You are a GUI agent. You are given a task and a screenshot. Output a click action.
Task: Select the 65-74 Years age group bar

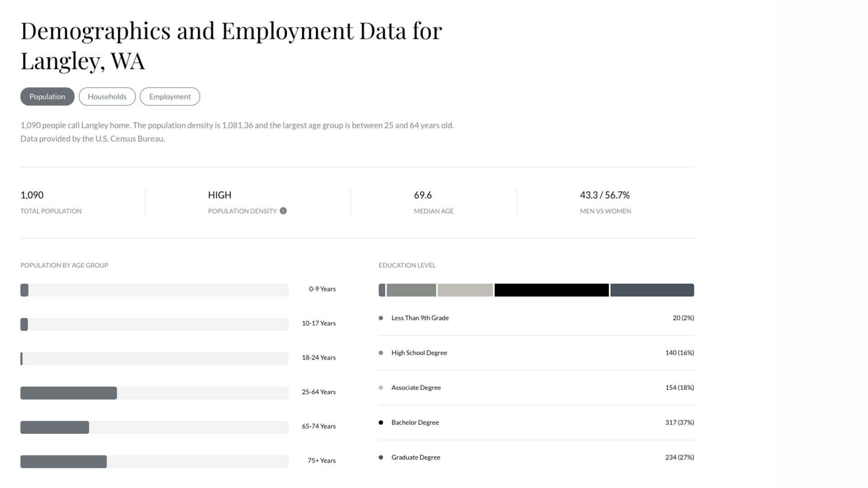(55, 427)
